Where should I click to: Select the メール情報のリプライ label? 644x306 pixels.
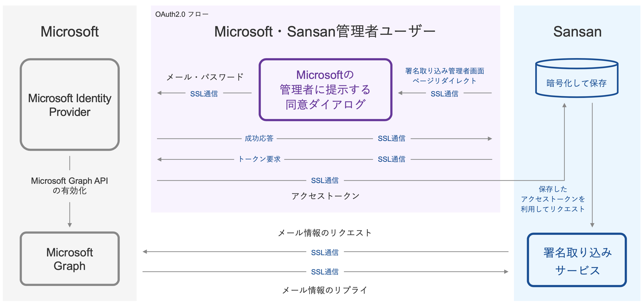(325, 290)
